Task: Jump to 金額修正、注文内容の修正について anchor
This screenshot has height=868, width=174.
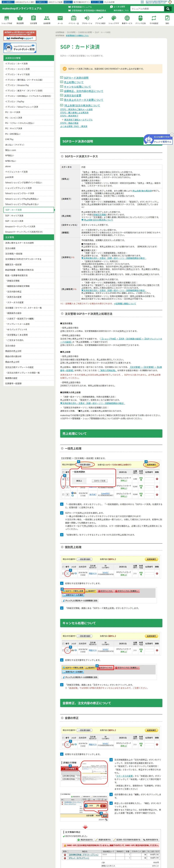Action: click(x=84, y=91)
